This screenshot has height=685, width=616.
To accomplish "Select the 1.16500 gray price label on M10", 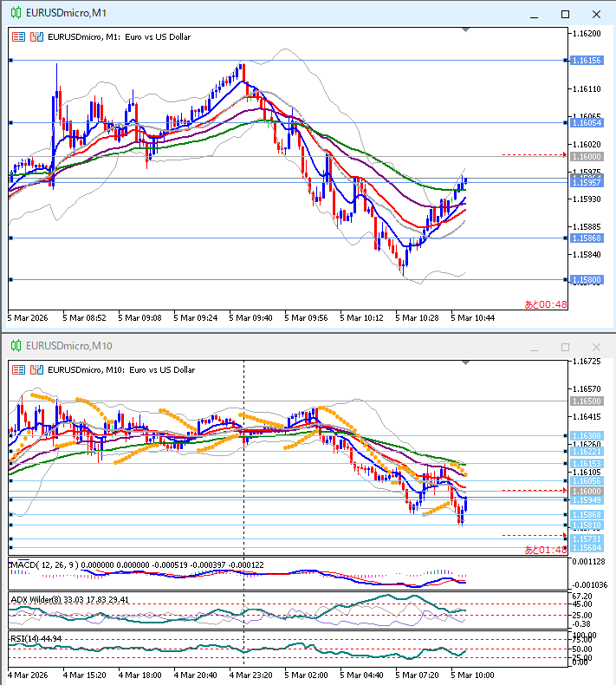I will click(587, 401).
